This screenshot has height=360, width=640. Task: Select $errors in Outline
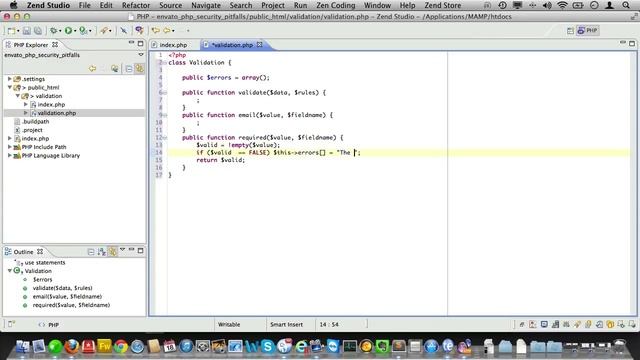click(42, 280)
